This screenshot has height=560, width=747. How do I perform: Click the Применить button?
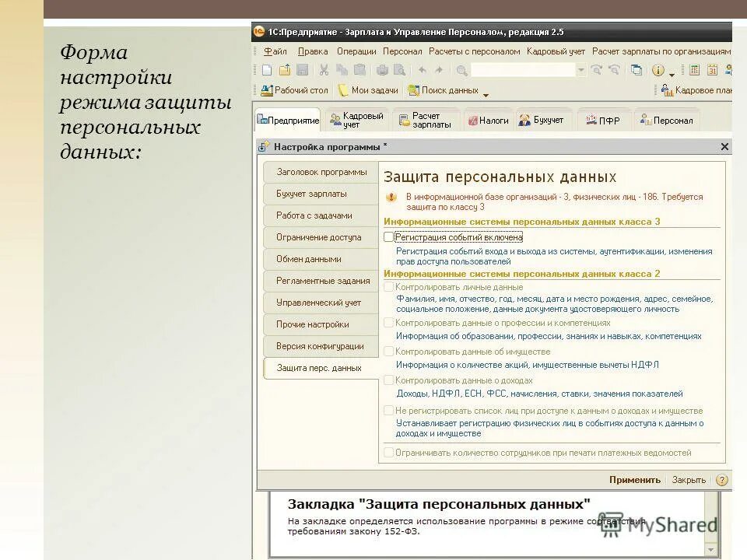coord(635,480)
